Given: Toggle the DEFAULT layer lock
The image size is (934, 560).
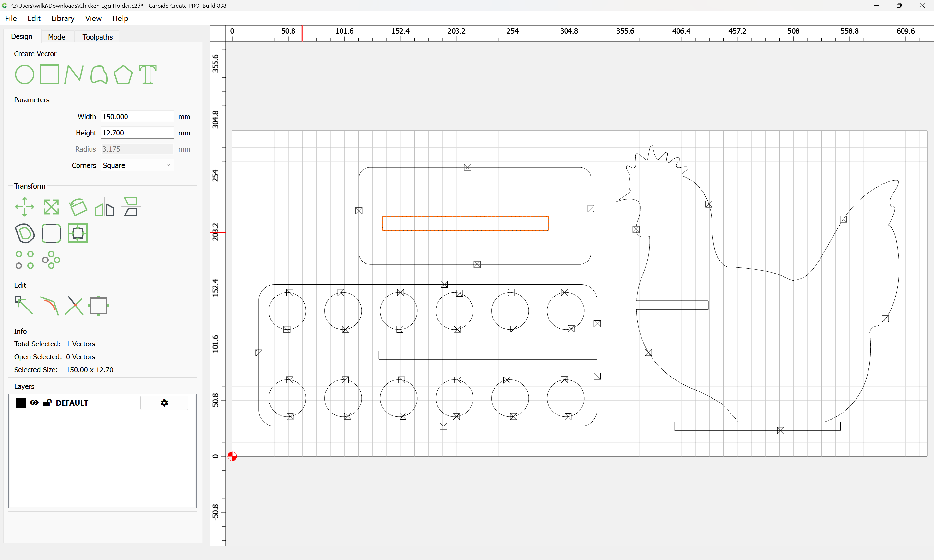Looking at the screenshot, I should click(x=47, y=402).
